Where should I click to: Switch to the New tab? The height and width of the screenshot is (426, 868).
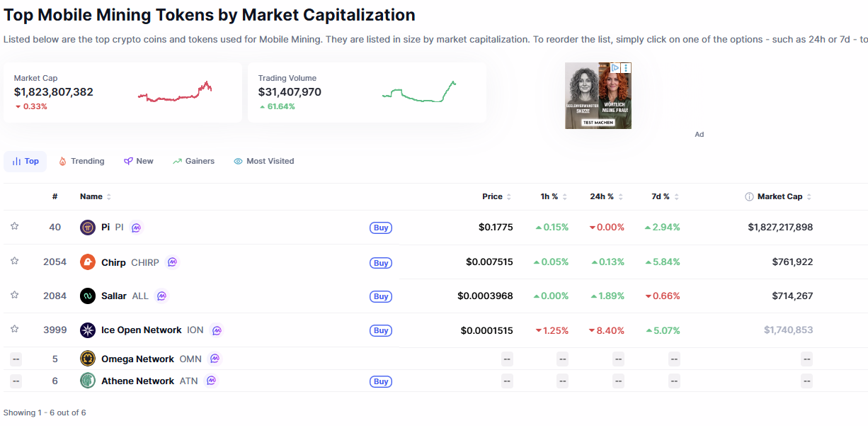pyautogui.click(x=139, y=161)
